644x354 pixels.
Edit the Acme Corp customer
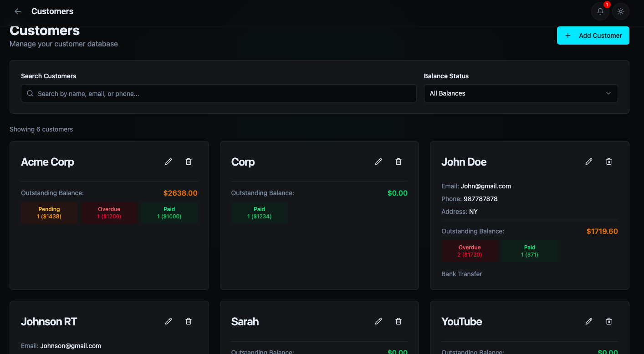pyautogui.click(x=169, y=162)
